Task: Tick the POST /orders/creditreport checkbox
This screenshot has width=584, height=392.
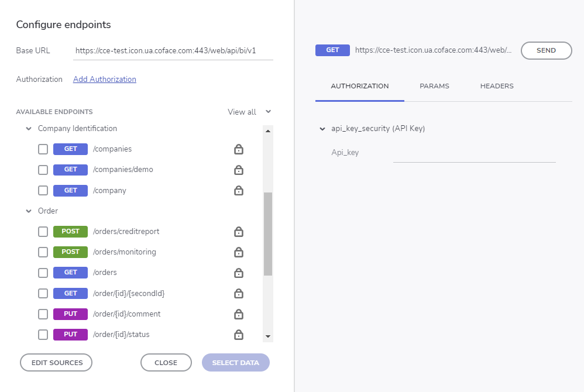Action: coord(43,232)
